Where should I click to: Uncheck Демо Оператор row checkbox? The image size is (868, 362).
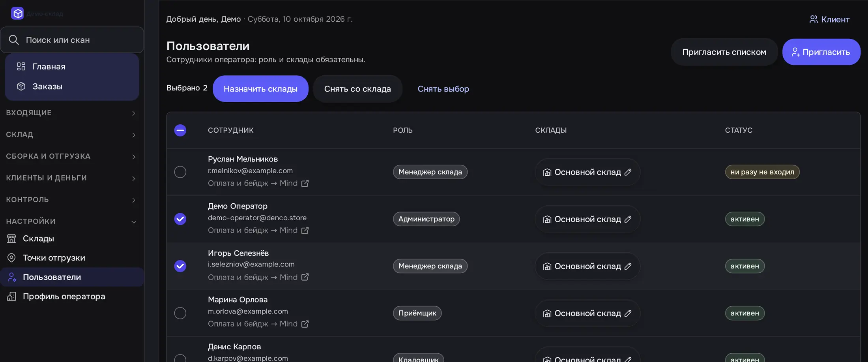point(180,219)
